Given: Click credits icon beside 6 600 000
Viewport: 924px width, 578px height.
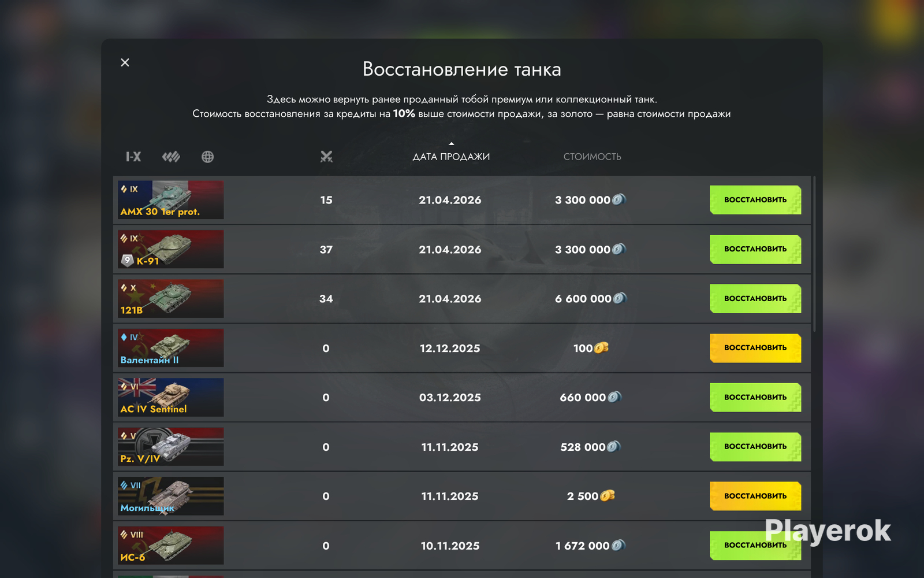Looking at the screenshot, I should [x=619, y=298].
